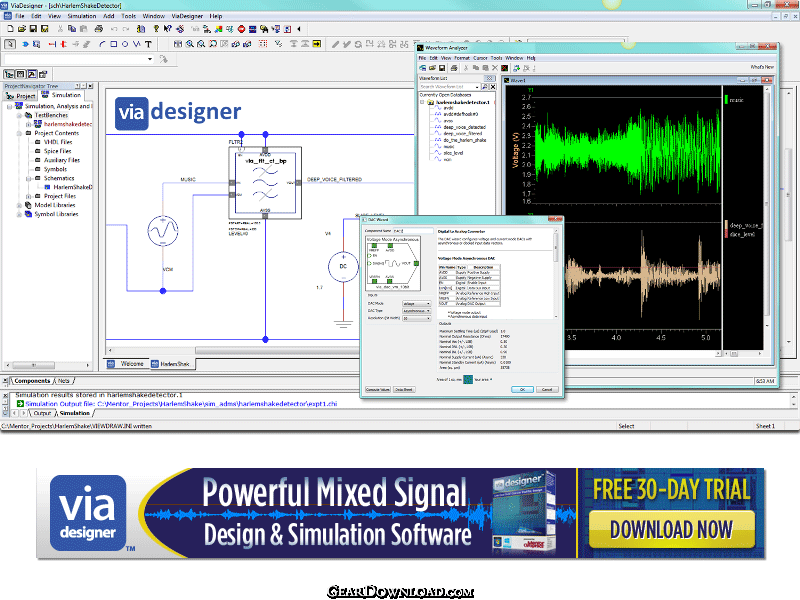Open the Simulation Output file link
The height and width of the screenshot is (600, 800).
(x=181, y=404)
